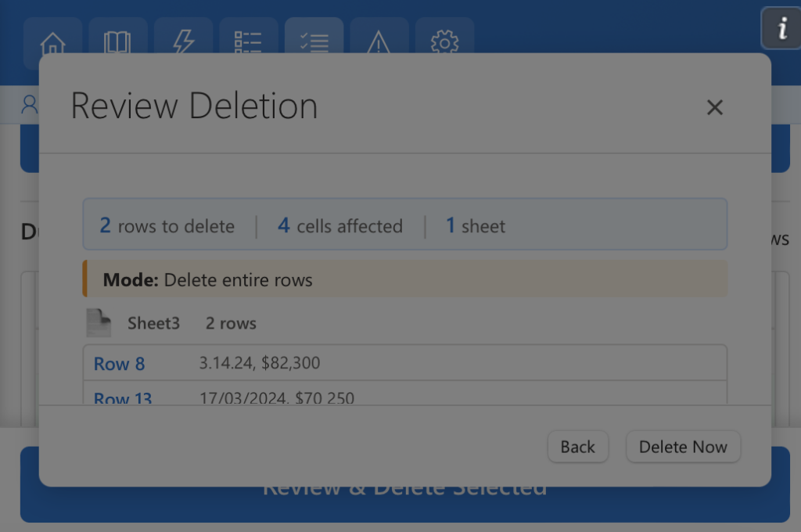
Task: Select the Row 8 entry
Action: coord(119,364)
